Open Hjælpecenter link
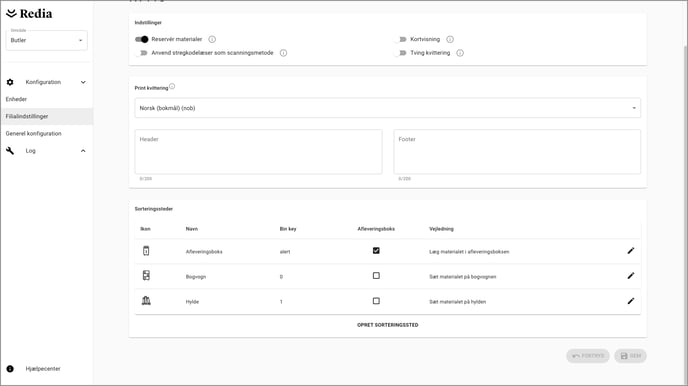 [43, 369]
